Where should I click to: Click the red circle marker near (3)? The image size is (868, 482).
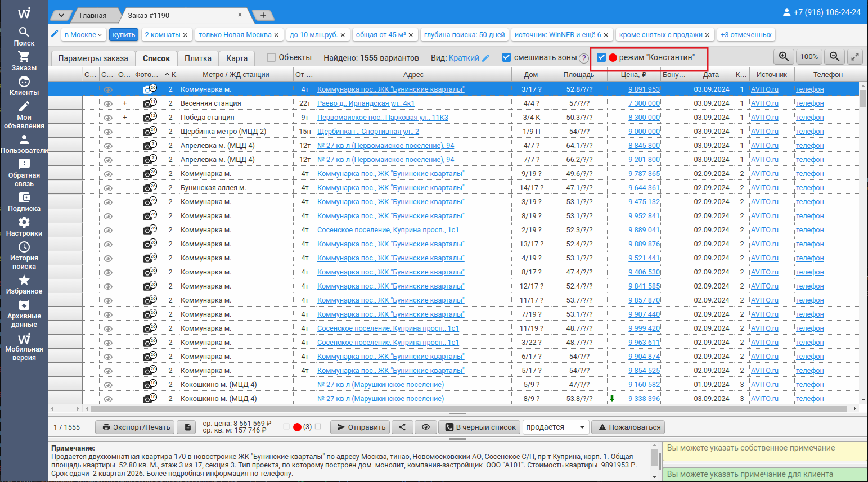click(298, 427)
